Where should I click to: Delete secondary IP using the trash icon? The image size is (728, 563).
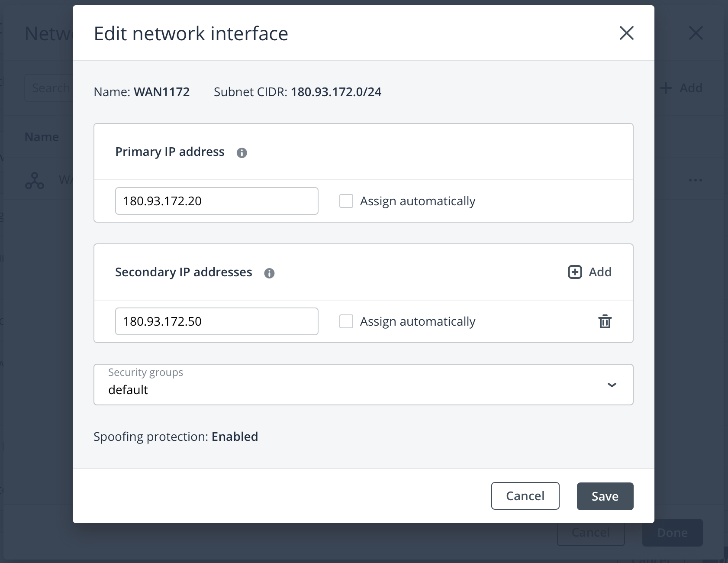coord(605,321)
